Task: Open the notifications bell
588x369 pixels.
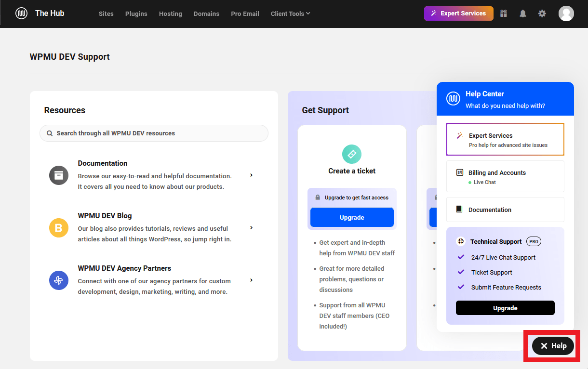Action: (522, 13)
